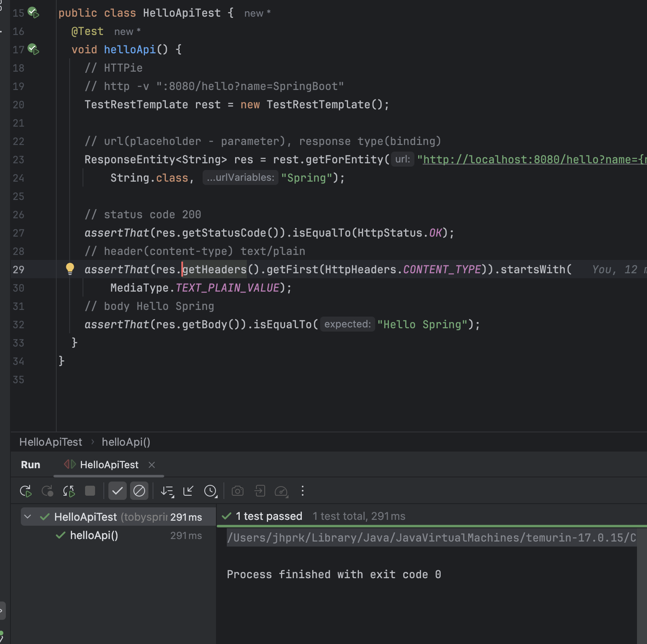647x644 pixels.
Task: Click the camera icon in Run toolbar
Action: point(238,491)
